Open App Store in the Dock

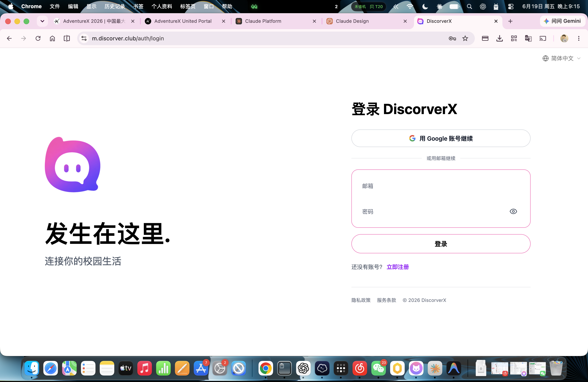(201, 368)
